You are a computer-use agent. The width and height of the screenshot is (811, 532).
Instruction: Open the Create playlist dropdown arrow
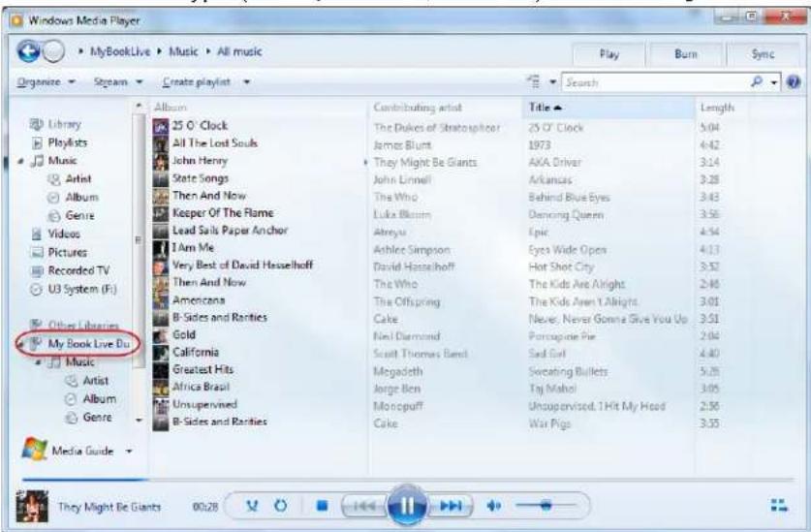coord(247,81)
